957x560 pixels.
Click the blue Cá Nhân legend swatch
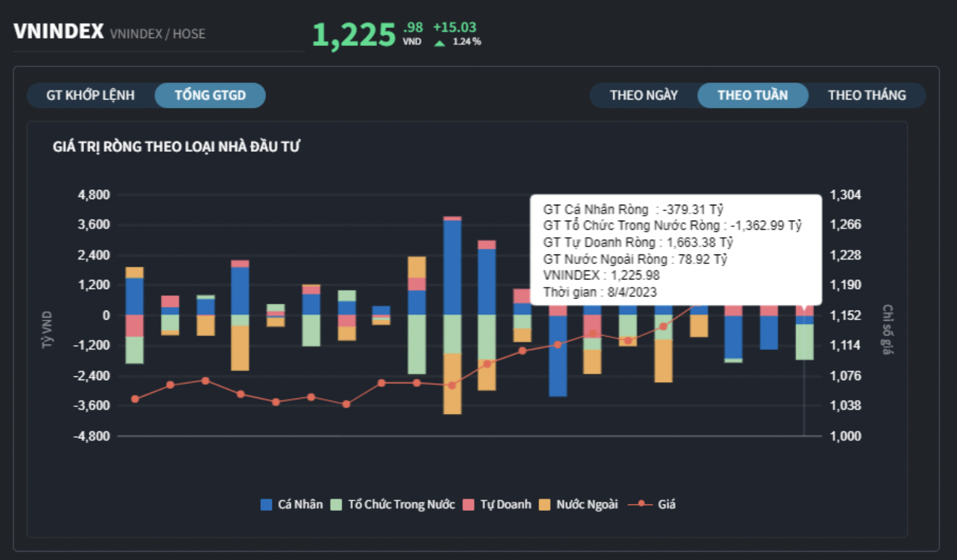pyautogui.click(x=267, y=505)
